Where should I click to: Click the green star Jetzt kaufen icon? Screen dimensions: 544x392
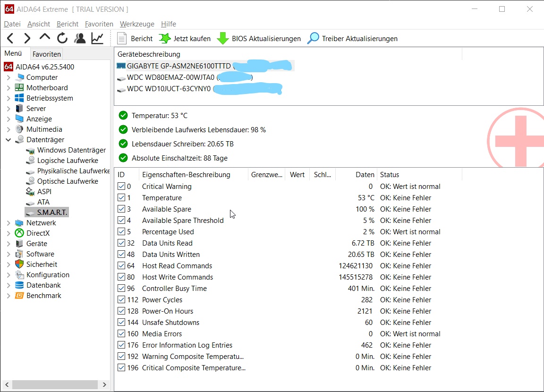pos(165,39)
